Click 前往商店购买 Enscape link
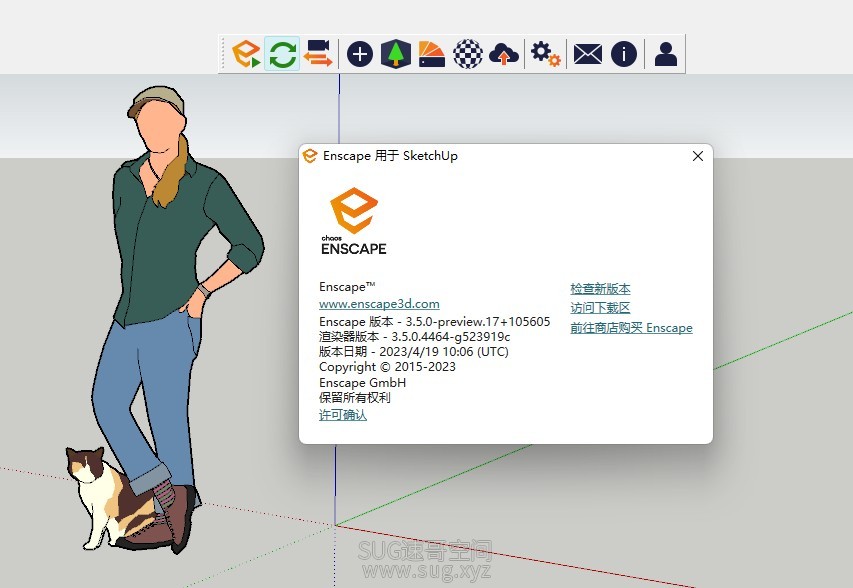Image resolution: width=853 pixels, height=588 pixels. point(631,328)
